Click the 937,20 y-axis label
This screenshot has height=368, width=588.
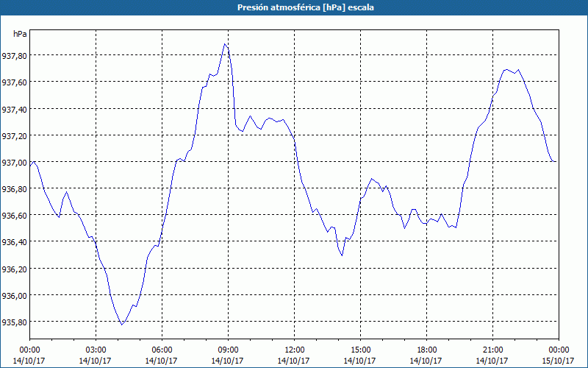click(15, 136)
